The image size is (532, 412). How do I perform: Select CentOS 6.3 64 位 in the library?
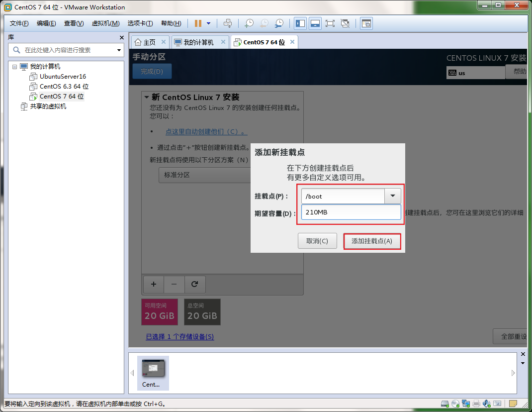(x=64, y=86)
